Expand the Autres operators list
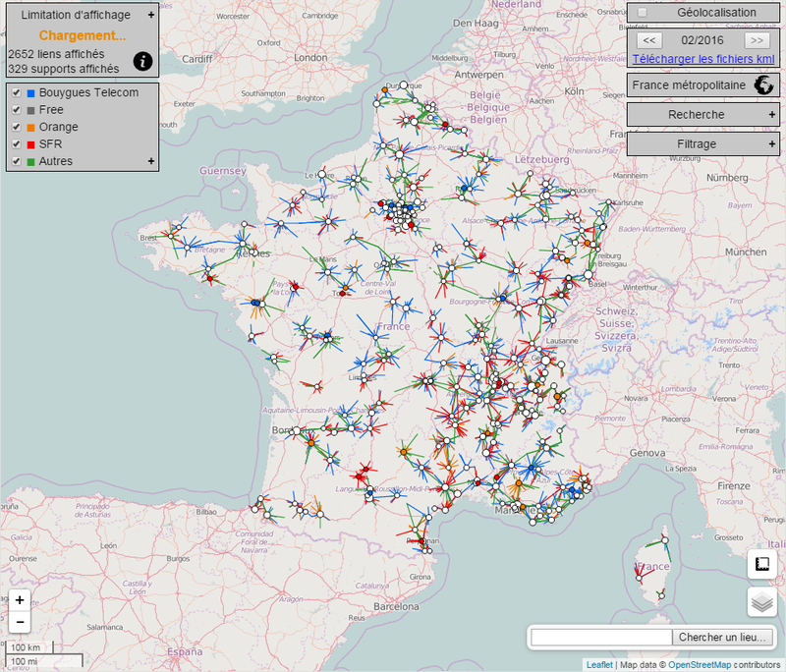The image size is (786, 672). tap(149, 160)
